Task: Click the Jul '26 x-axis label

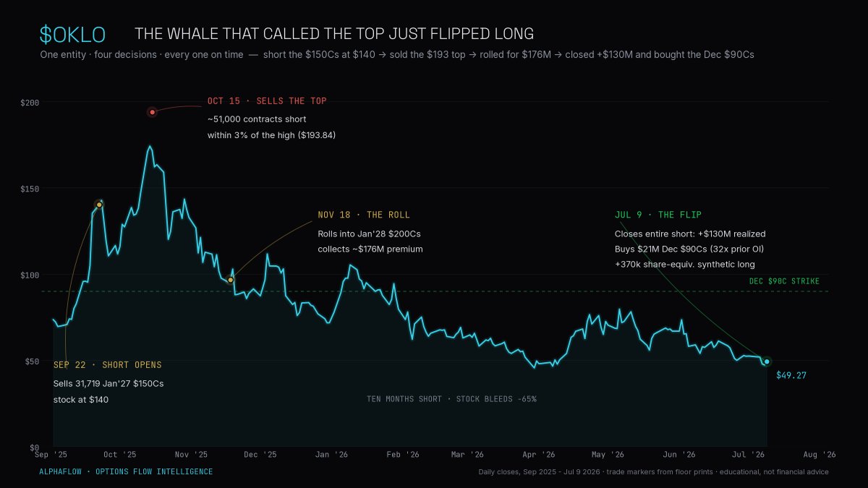Action: 749,455
